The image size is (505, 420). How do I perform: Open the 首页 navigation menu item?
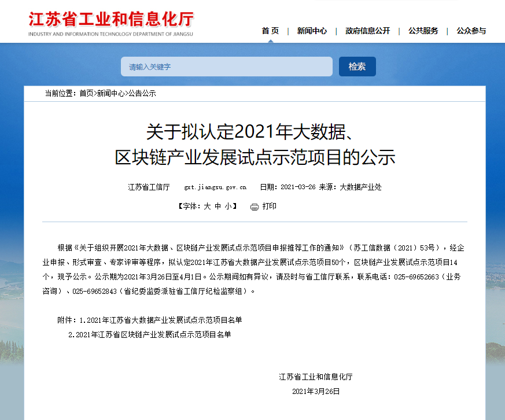coord(270,31)
